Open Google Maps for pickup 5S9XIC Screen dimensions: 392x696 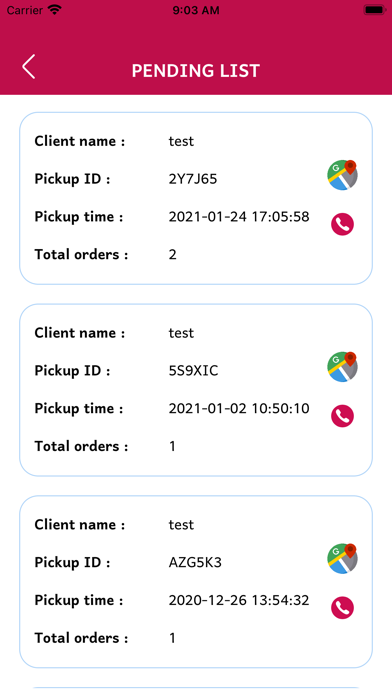[x=342, y=367]
